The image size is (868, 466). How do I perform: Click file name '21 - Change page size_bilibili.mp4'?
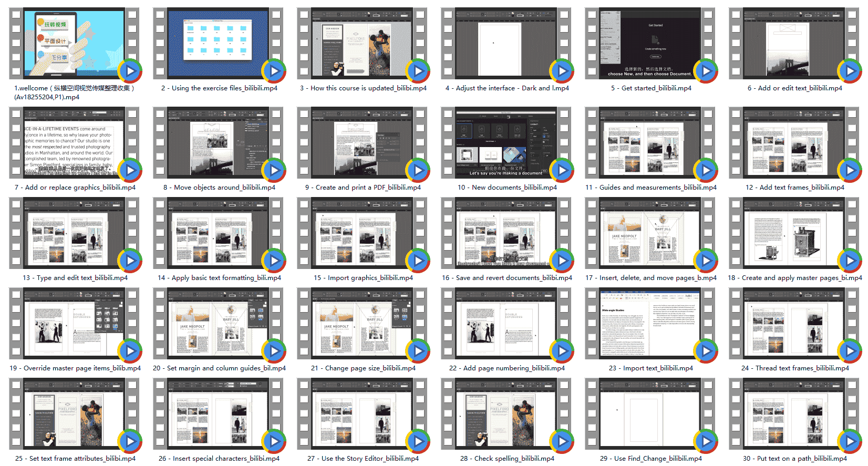click(x=363, y=368)
